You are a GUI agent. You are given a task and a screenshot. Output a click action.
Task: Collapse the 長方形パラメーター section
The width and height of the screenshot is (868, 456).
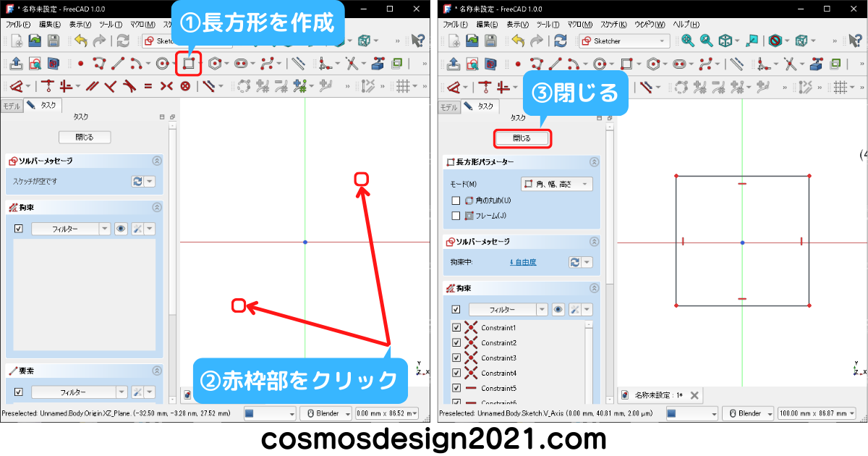[x=595, y=162]
